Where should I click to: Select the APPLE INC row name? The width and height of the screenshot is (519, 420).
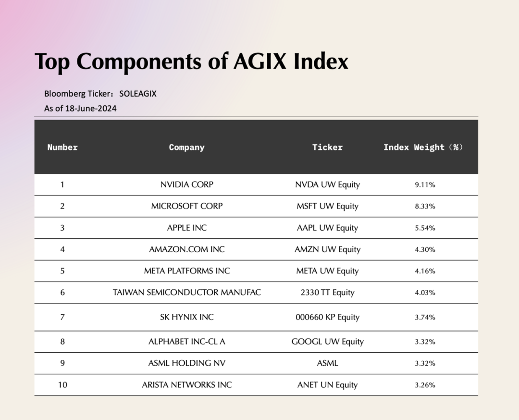186,228
